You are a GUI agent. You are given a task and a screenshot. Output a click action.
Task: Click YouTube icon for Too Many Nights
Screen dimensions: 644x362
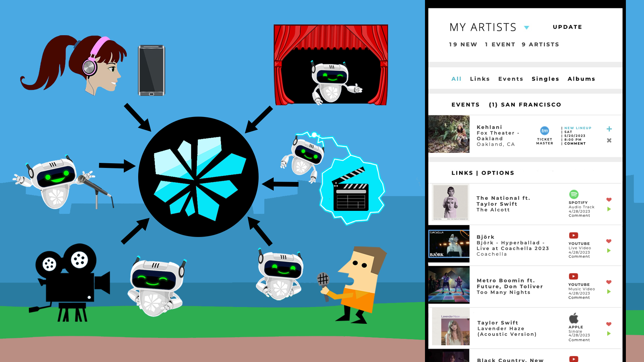click(x=574, y=276)
